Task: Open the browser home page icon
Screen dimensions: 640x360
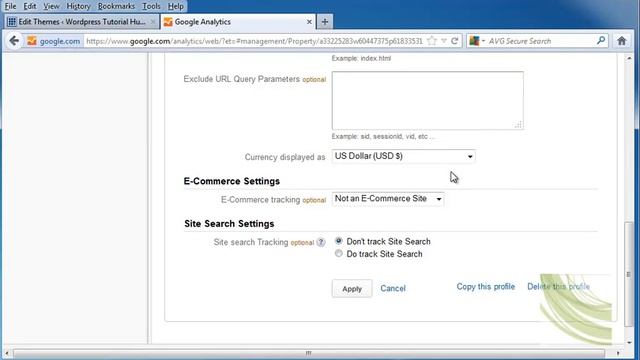Action: click(x=621, y=41)
